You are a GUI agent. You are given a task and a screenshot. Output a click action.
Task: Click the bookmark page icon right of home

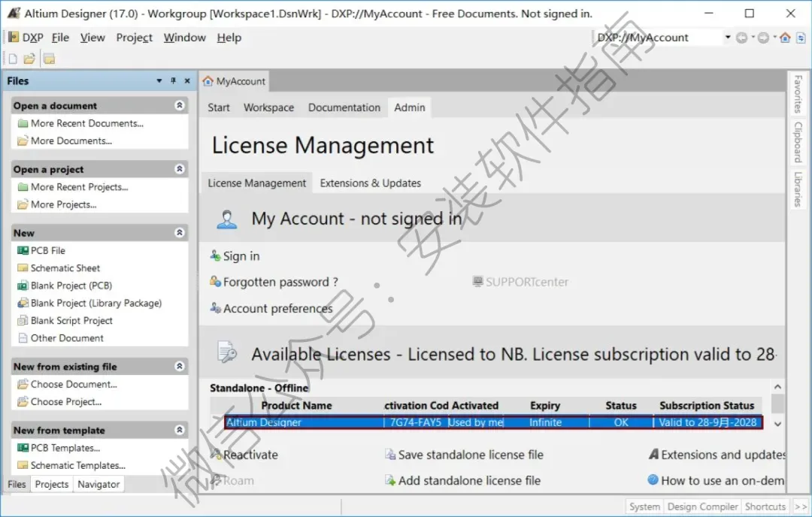(801, 38)
